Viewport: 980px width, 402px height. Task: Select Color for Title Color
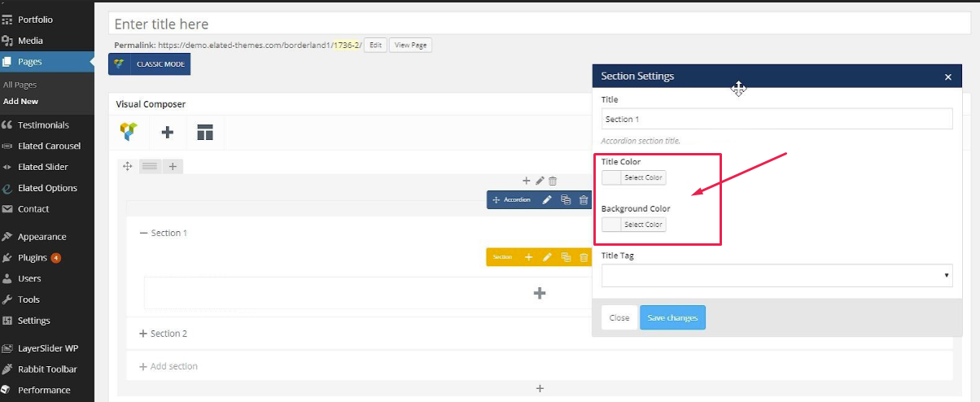[643, 177]
